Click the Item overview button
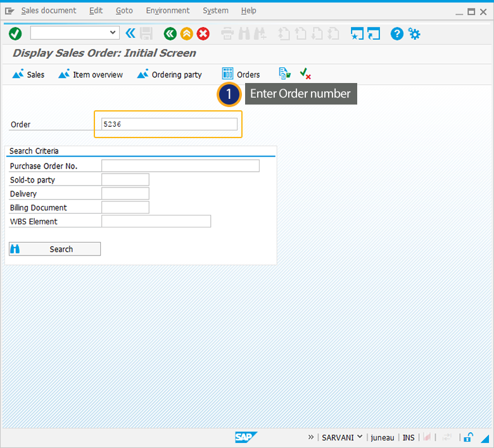 [x=91, y=74]
